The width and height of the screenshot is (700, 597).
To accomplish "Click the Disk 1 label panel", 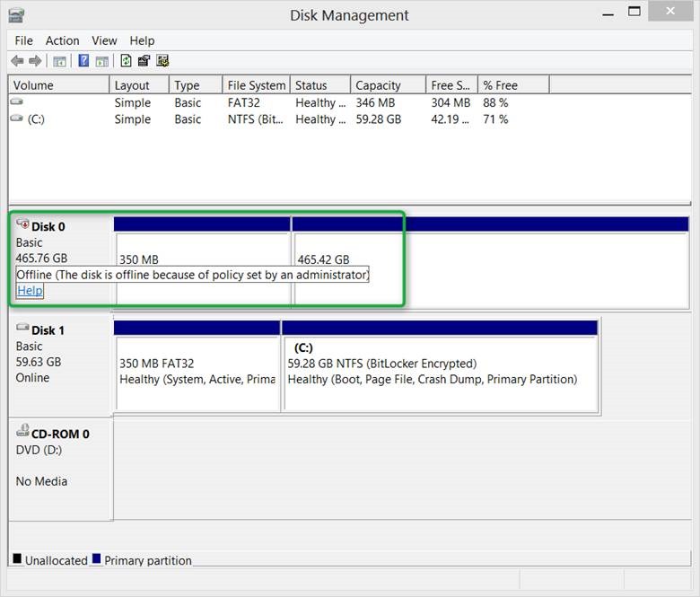I will (60, 364).
